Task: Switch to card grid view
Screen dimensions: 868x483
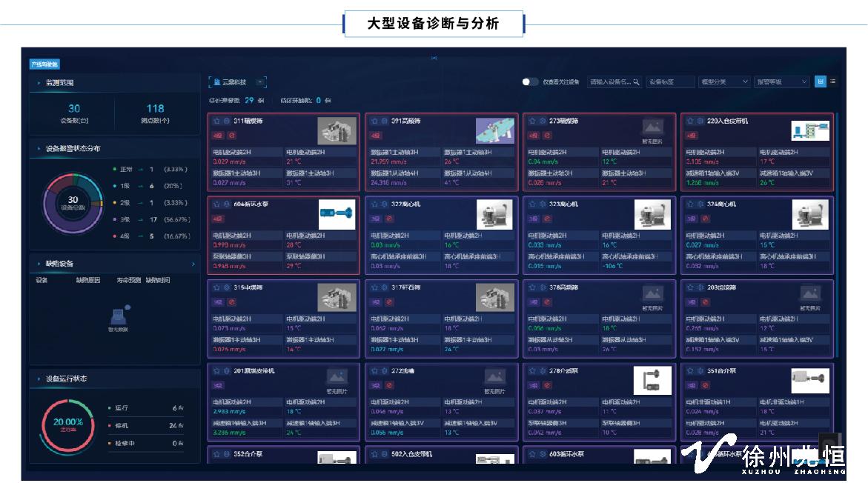Action: point(821,81)
